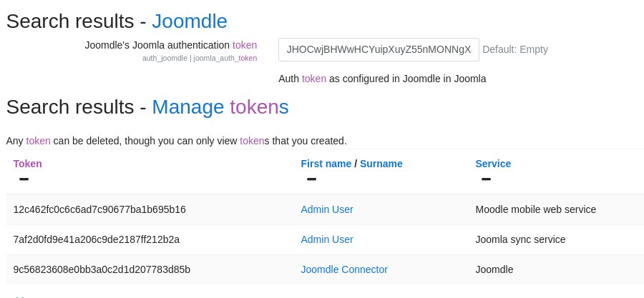Hide the Service column with minus icon
This screenshot has width=644, height=298.
point(486,179)
